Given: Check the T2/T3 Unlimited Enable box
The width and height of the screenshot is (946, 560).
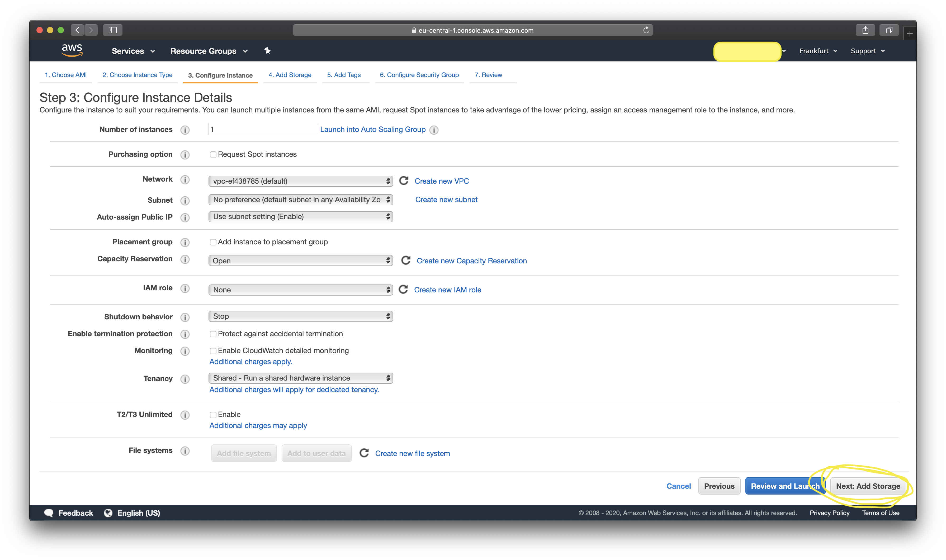Looking at the screenshot, I should tap(213, 415).
